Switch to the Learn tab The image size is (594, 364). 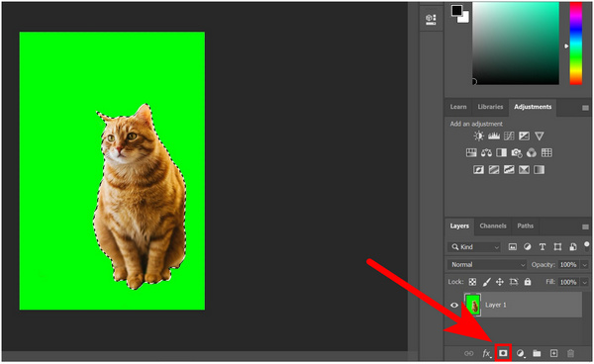(458, 107)
